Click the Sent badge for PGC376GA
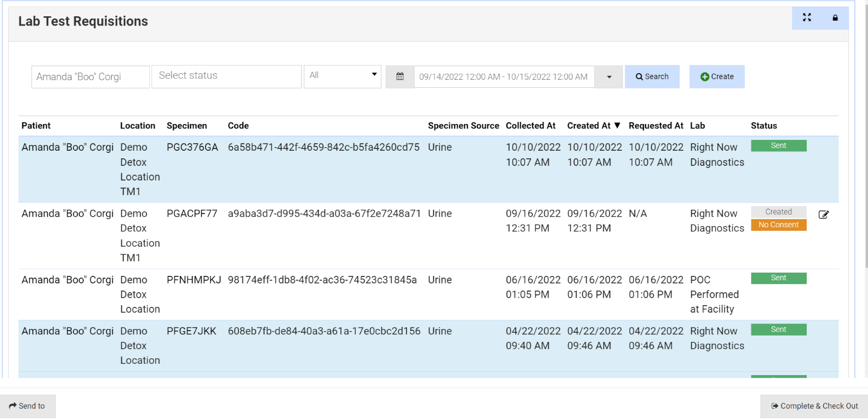The height and width of the screenshot is (419, 868). 778,146
